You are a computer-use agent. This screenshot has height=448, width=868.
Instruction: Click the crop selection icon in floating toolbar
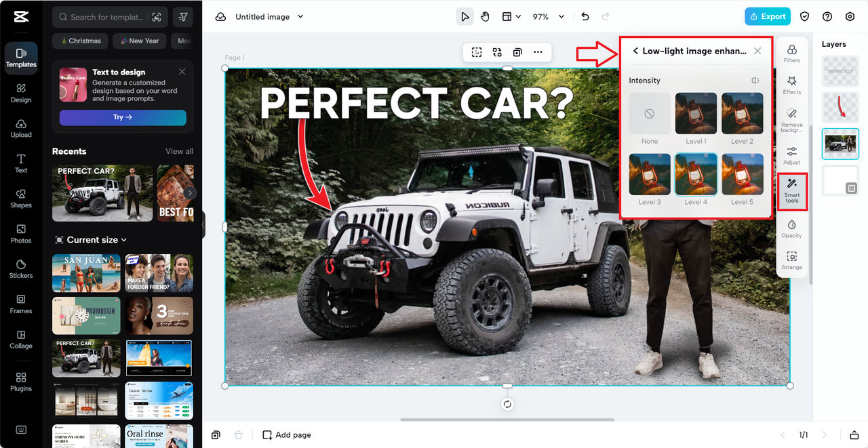[x=477, y=52]
